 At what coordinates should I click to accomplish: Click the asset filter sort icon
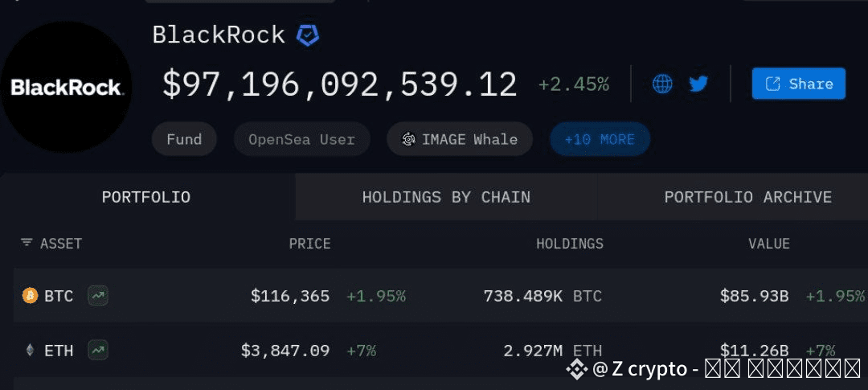point(26,243)
